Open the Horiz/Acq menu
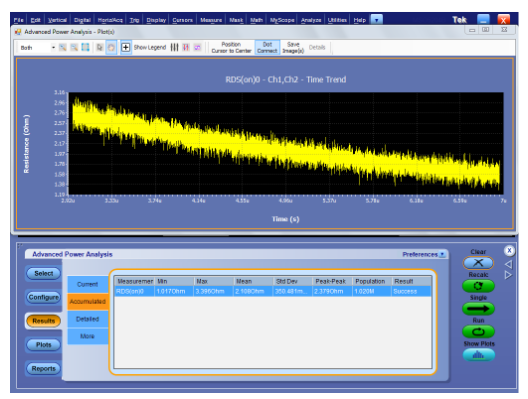This screenshot has height=399, width=528. click(x=110, y=20)
